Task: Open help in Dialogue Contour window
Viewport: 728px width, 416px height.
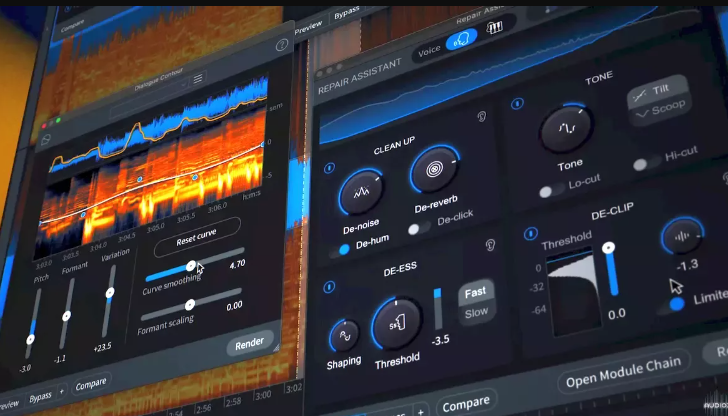Action: click(x=282, y=45)
